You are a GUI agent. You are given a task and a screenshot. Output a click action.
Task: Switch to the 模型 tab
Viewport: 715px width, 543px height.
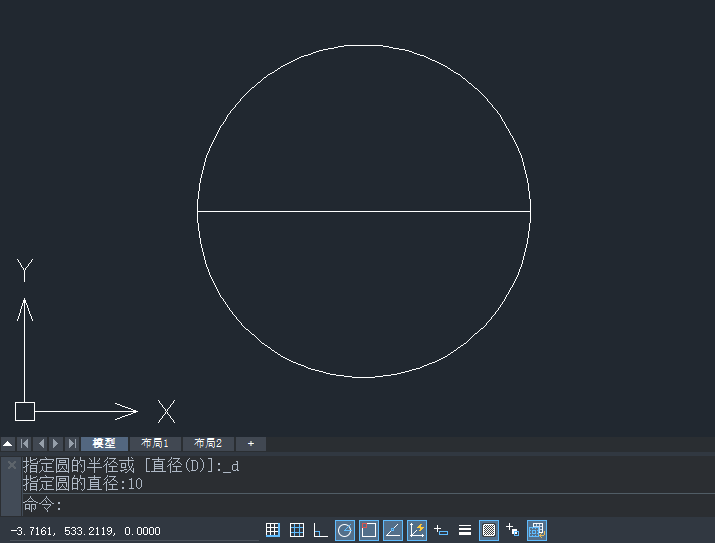click(x=104, y=444)
